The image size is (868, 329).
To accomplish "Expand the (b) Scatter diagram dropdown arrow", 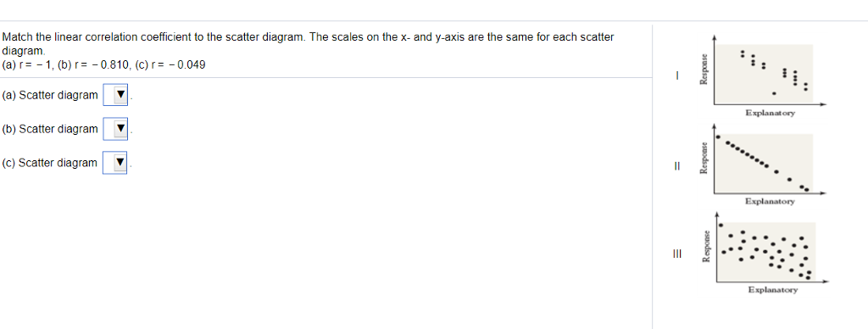I will (x=115, y=129).
